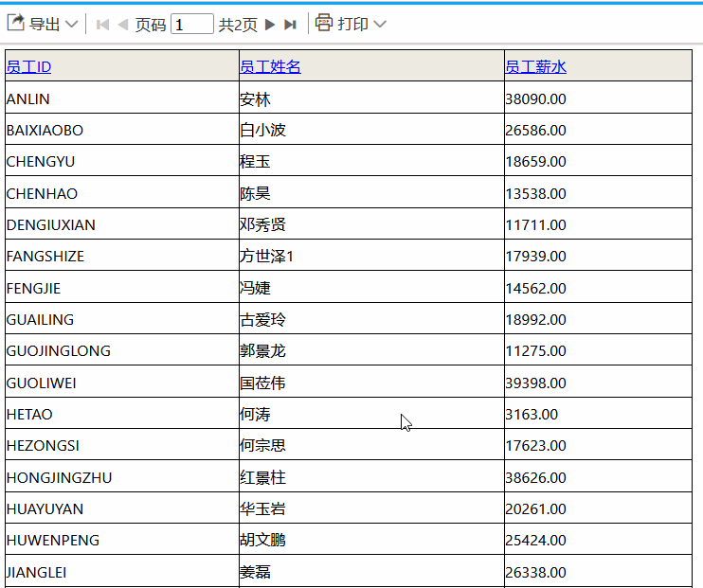Select cell HETAO
703x588 pixels.
point(122,413)
